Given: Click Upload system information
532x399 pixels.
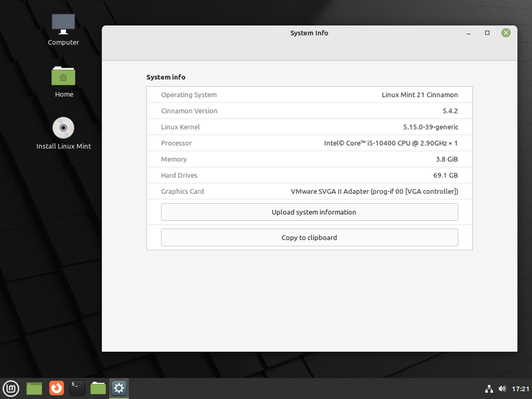Looking at the screenshot, I should tap(309, 212).
